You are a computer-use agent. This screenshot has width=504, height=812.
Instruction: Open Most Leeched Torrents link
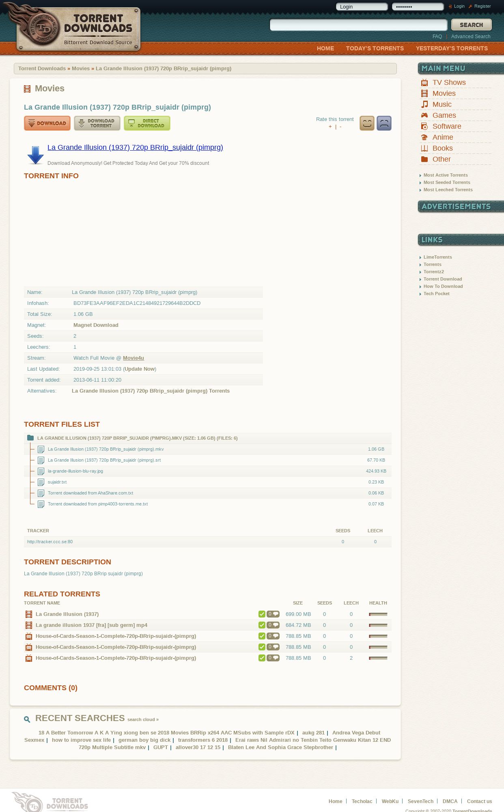tap(448, 190)
